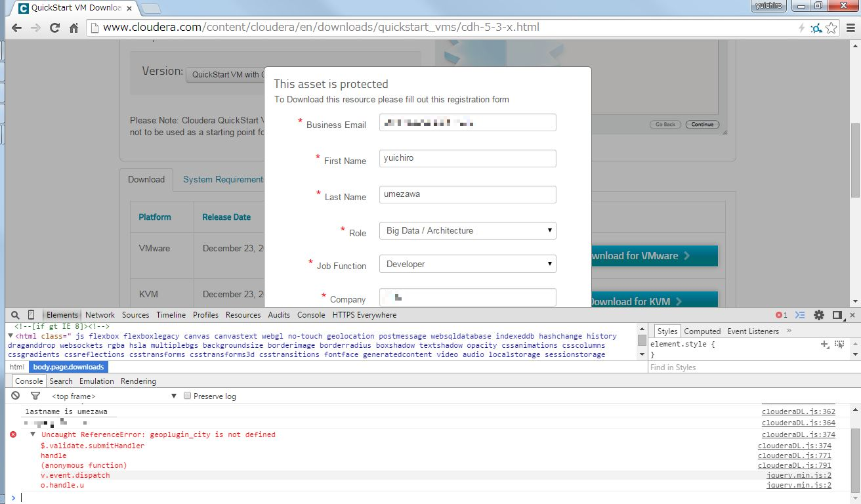Open the Audits panel
Screen dimensions: 861x504
279,315
